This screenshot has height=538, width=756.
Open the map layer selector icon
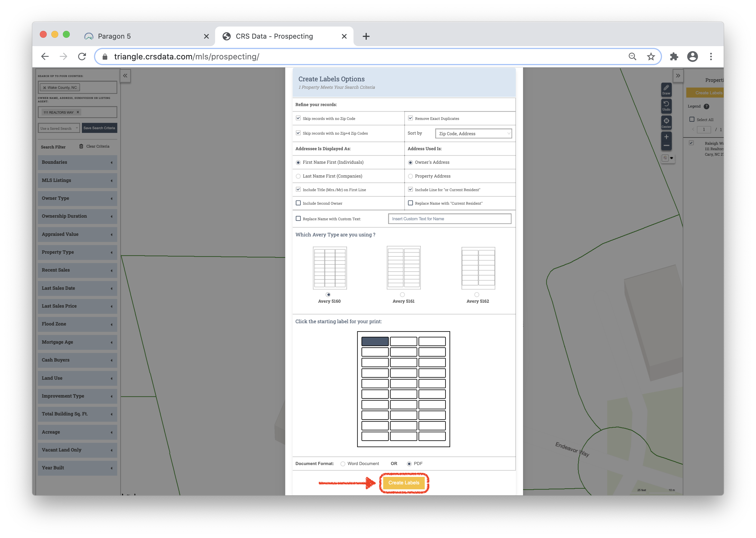(x=667, y=158)
